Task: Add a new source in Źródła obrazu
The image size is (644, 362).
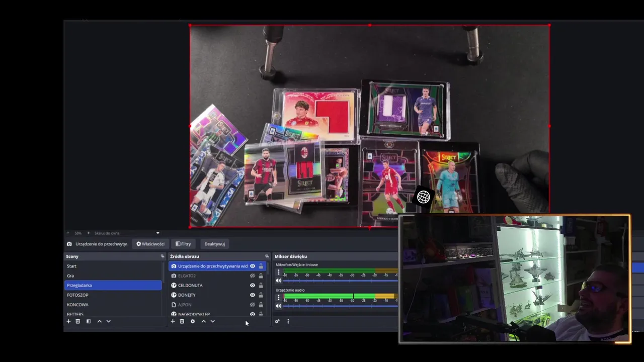Action: tap(173, 321)
